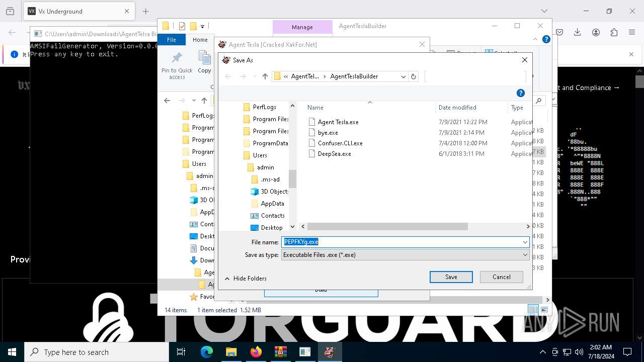Go up one folder level in Save As

click(265, 76)
